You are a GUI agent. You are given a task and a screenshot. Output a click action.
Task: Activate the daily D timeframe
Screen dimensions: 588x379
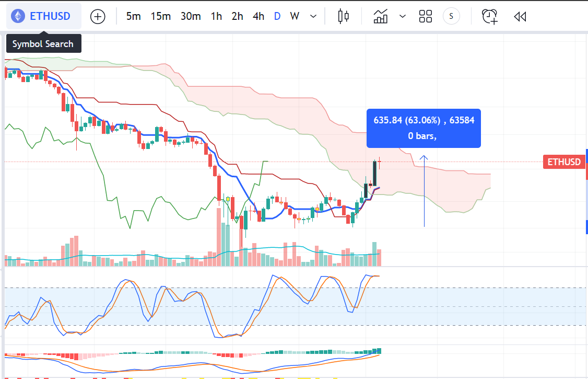(277, 16)
